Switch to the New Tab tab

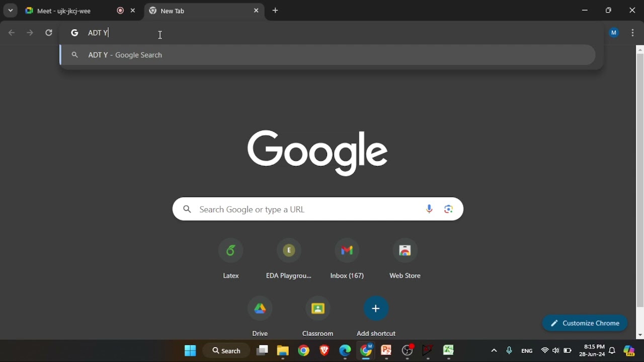coord(205,11)
